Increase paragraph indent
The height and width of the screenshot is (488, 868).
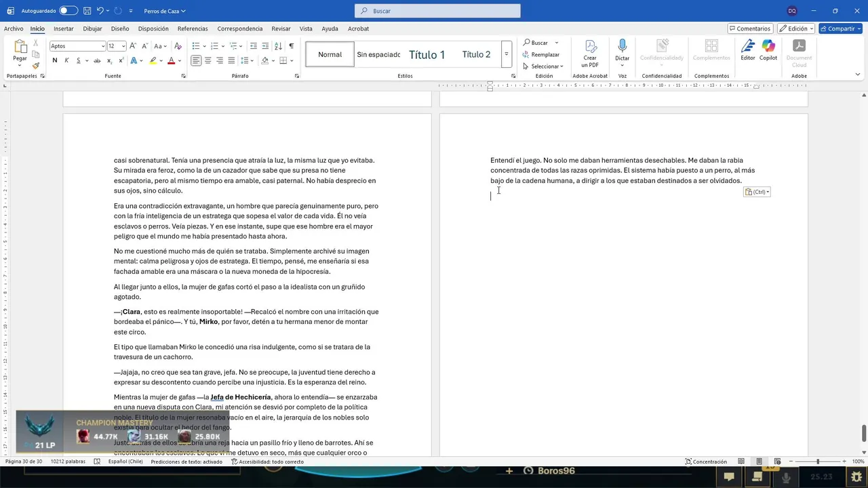(x=265, y=46)
